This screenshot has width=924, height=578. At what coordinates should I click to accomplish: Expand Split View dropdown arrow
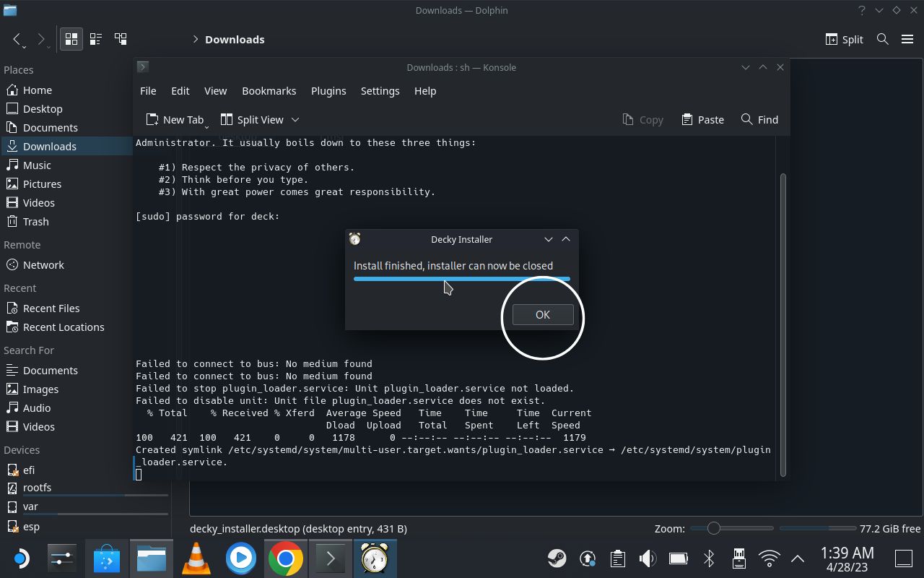point(295,119)
